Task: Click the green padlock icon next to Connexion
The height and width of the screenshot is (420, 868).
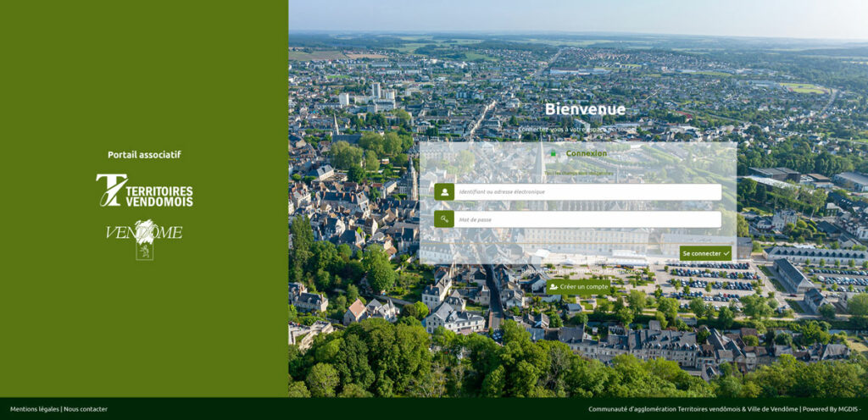Action: tap(554, 153)
